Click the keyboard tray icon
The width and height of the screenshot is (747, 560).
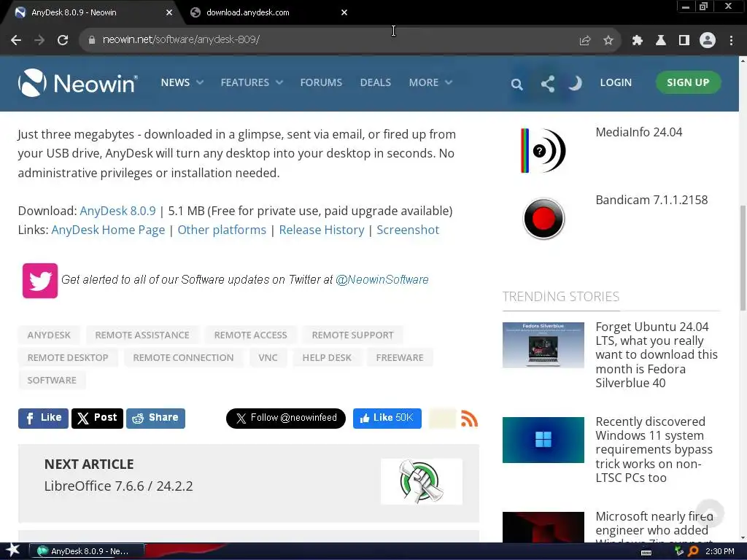pyautogui.click(x=646, y=552)
